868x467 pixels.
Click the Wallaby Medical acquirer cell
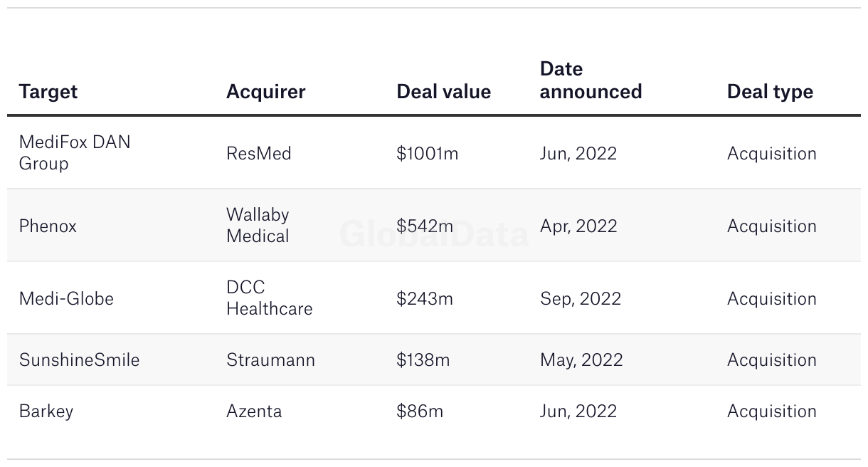(x=258, y=225)
